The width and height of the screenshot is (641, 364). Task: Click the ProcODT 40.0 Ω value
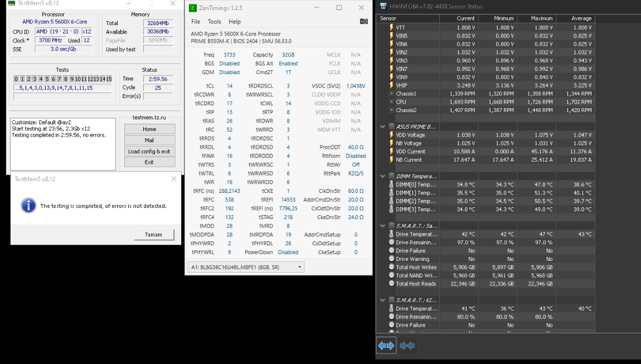tap(356, 147)
